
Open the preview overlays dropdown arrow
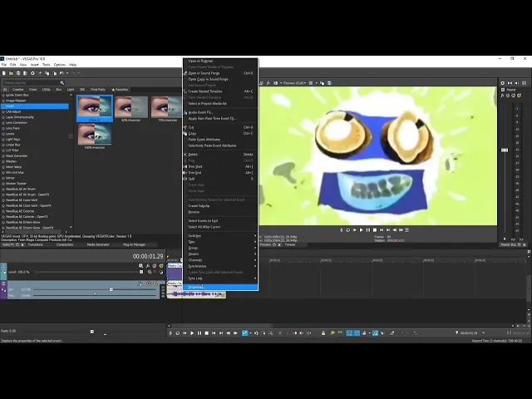click(x=316, y=83)
